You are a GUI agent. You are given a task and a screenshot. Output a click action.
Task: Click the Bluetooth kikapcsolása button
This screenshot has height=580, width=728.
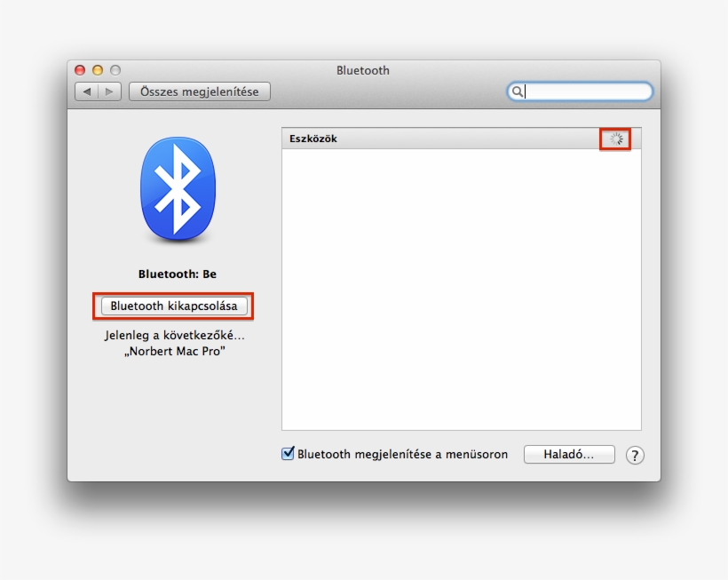174,306
